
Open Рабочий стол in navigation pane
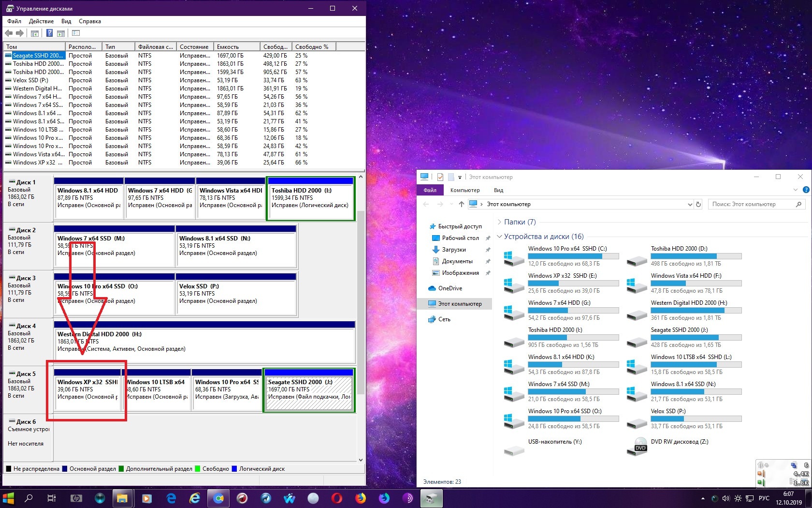point(455,238)
